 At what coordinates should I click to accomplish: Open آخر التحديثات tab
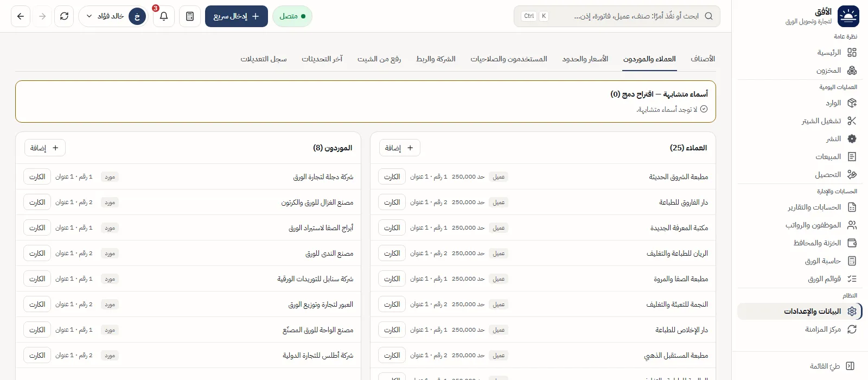pos(322,59)
